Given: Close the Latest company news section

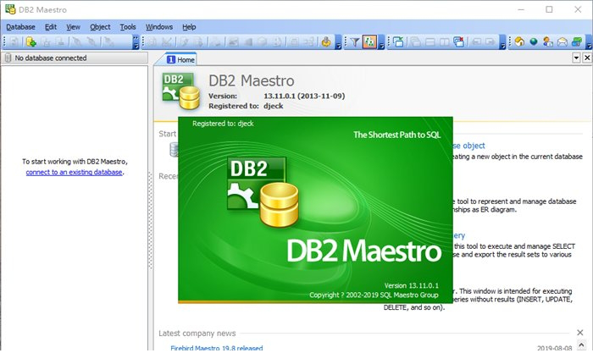Looking at the screenshot, I should (579, 333).
